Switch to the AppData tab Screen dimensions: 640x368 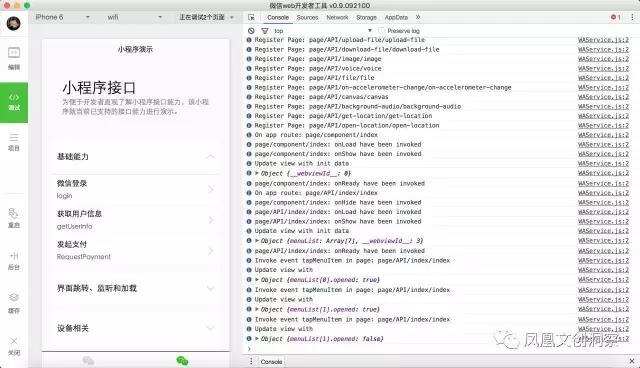396,18
